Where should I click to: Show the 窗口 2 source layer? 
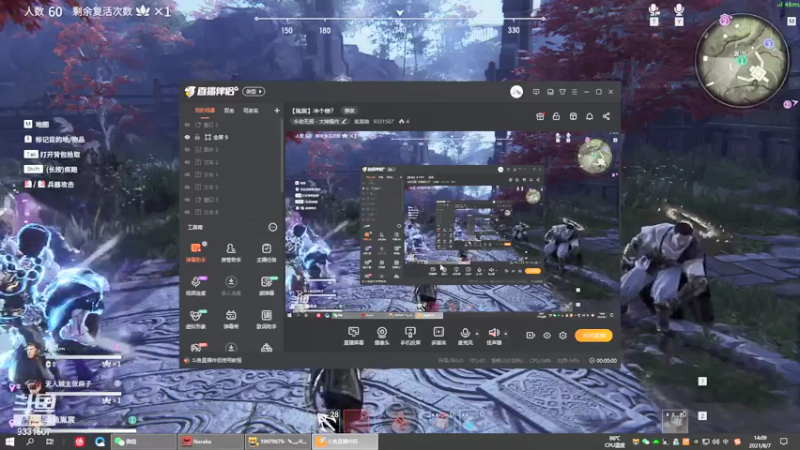pos(187,124)
